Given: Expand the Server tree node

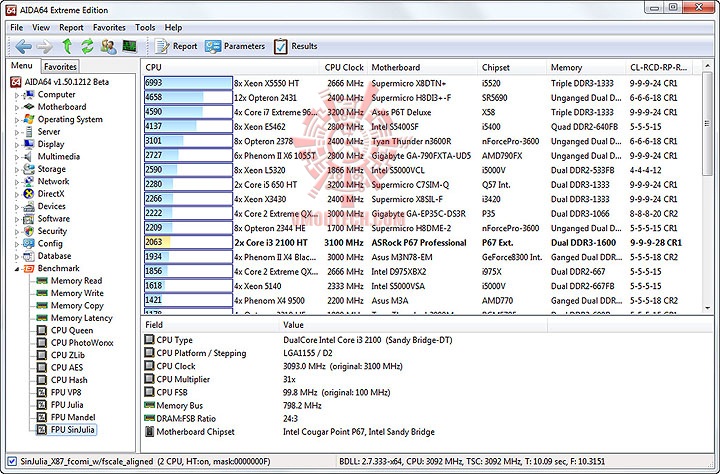Looking at the screenshot, I should [x=17, y=132].
